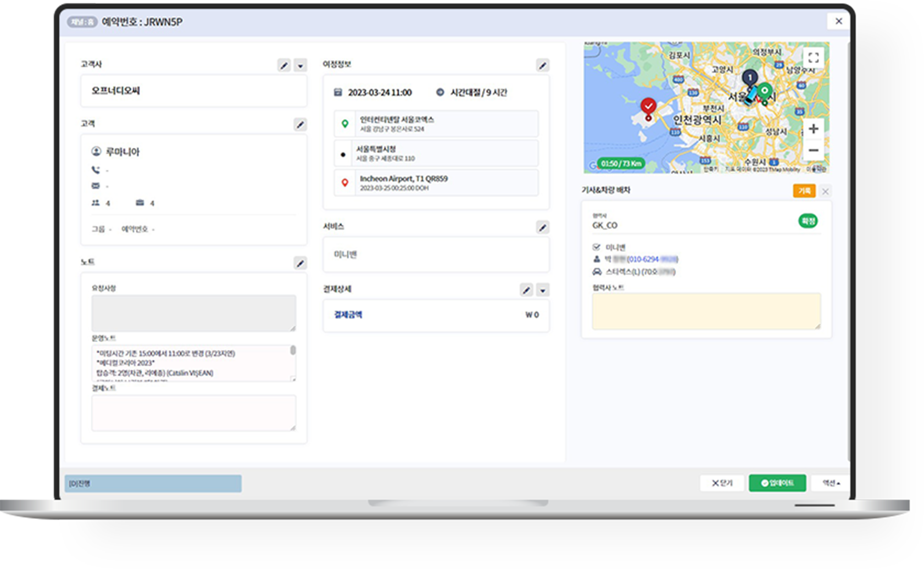Viewport: 924px width, 569px height.
Task: Edit the 결제상세 section with the pencil icon
Action: point(526,290)
